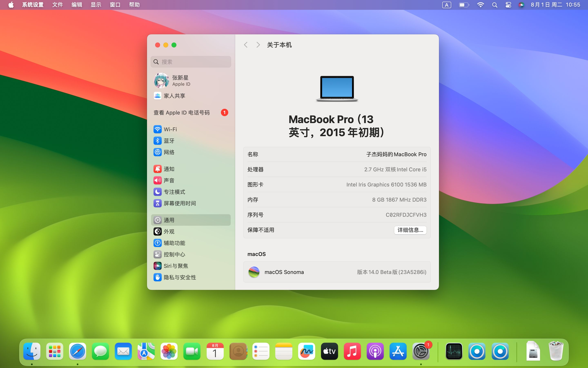Open 编辑 menu

[x=77, y=5]
